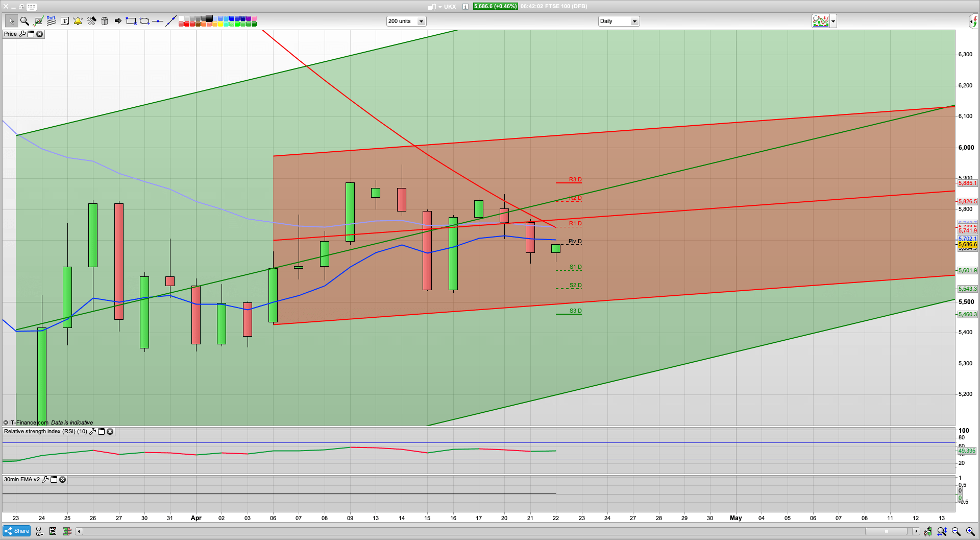Select the magnifying glass zoom tool
The image size is (980, 540).
tap(24, 21)
